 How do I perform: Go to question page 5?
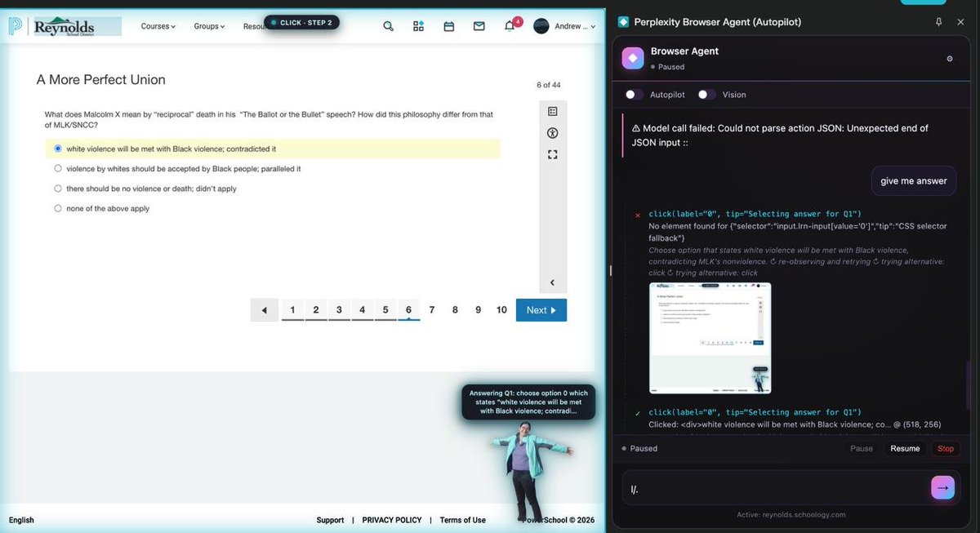coord(385,310)
